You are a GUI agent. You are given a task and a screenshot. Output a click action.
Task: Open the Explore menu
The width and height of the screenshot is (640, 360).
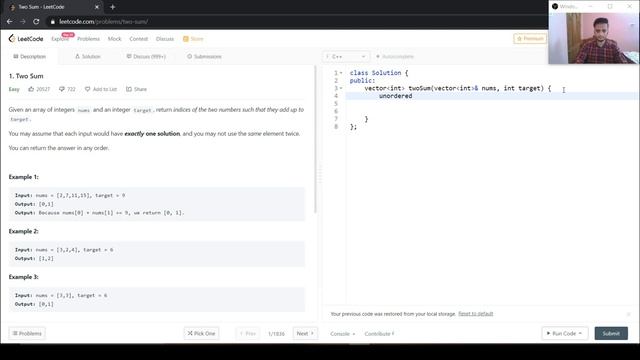[60, 39]
